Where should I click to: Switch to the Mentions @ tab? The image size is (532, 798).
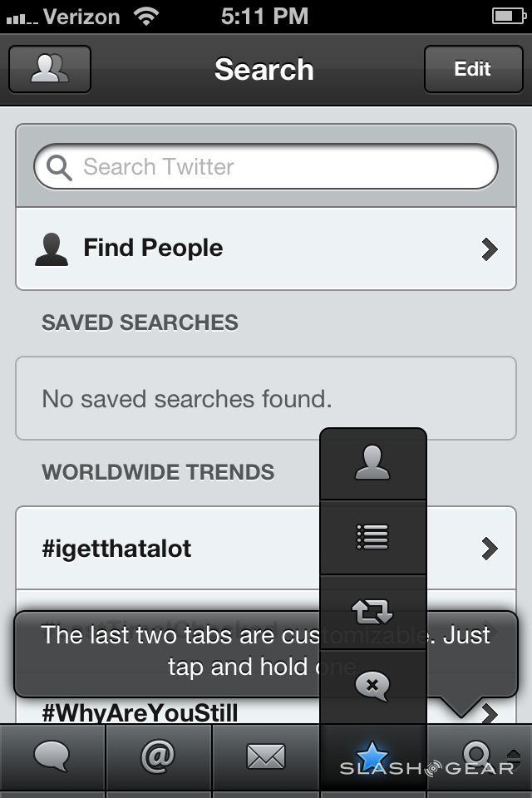click(x=159, y=756)
